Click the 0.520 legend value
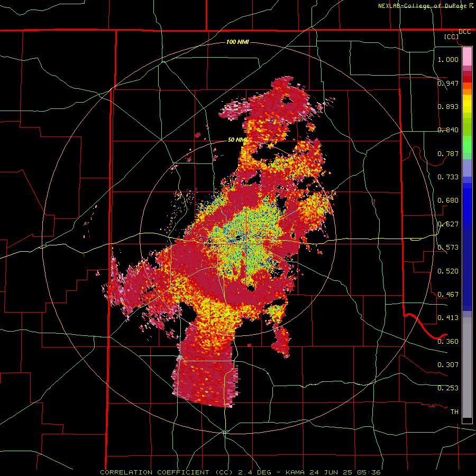Viewport: 476px width, 476px height. (448, 271)
